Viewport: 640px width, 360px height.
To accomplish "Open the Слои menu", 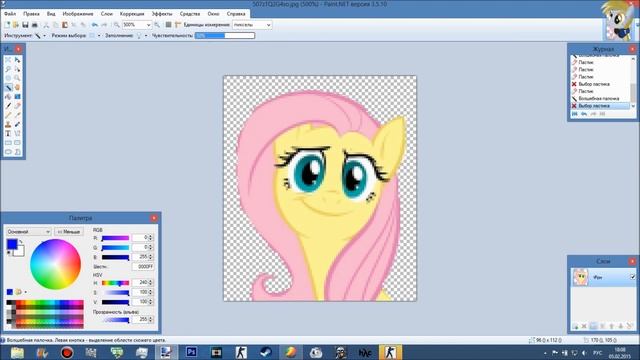I will (x=107, y=14).
